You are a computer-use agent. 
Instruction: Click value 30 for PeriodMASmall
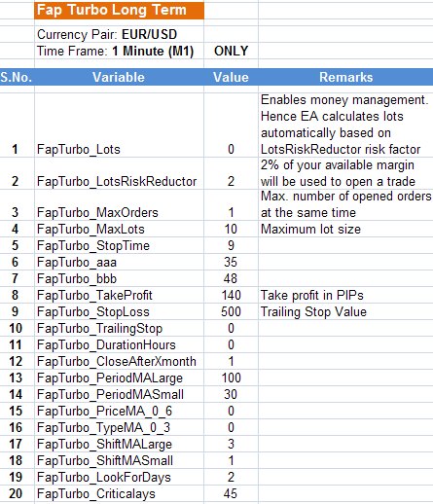tap(231, 394)
